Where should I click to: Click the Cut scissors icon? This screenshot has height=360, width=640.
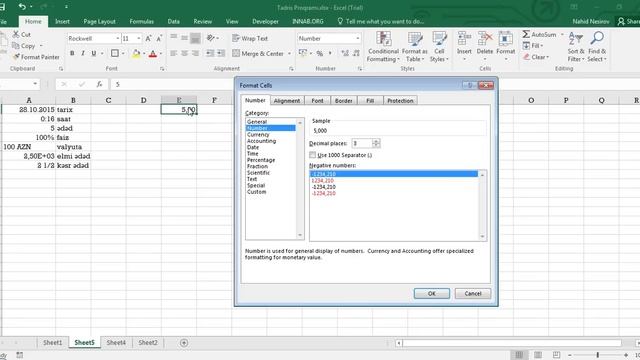tap(16, 34)
